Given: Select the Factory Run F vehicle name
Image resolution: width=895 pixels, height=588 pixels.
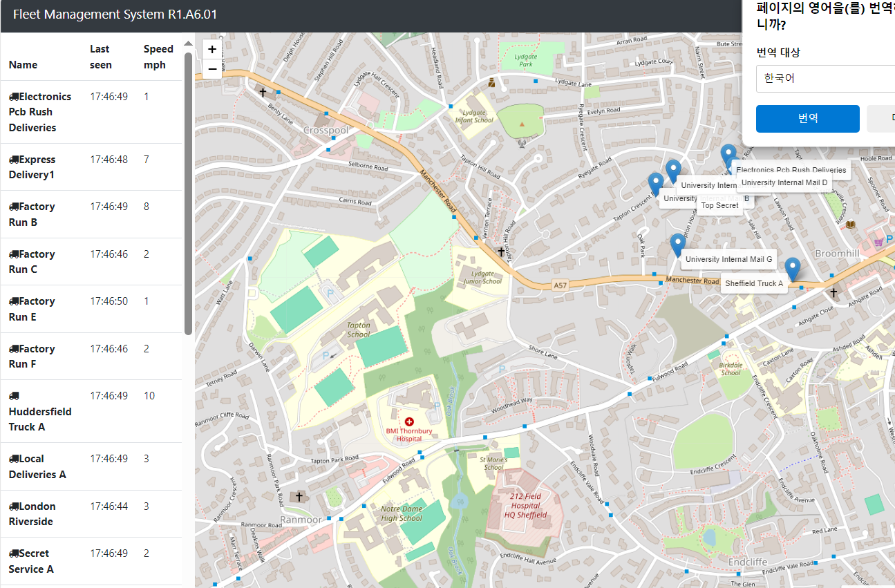Looking at the screenshot, I should [32, 357].
